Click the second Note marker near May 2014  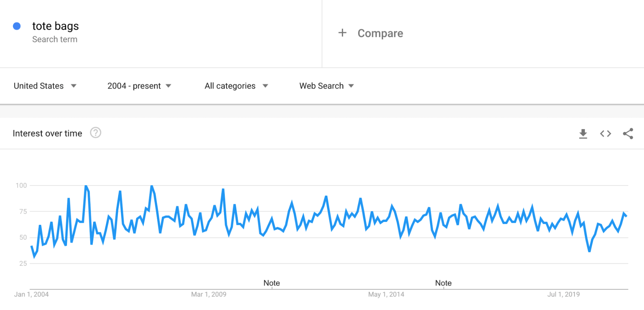[443, 283]
